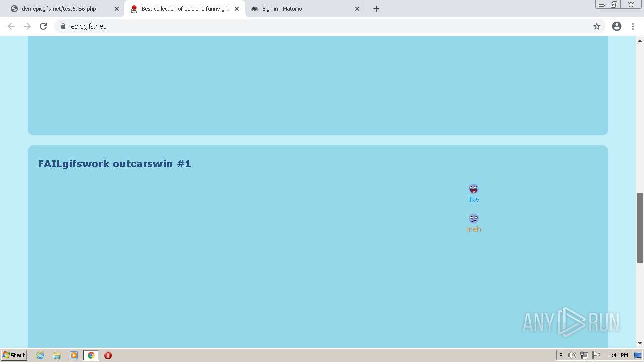View site security lock information
644x362 pixels.
63,26
